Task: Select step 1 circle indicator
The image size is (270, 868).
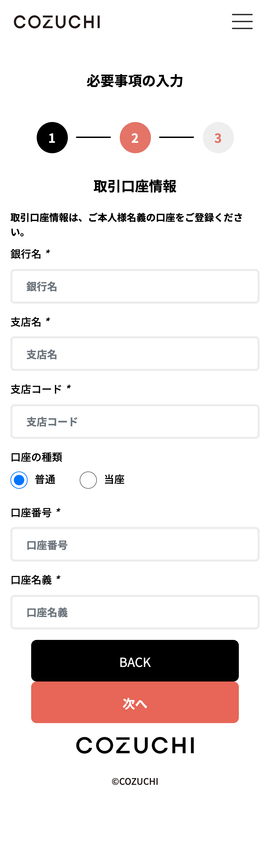Action: [52, 138]
